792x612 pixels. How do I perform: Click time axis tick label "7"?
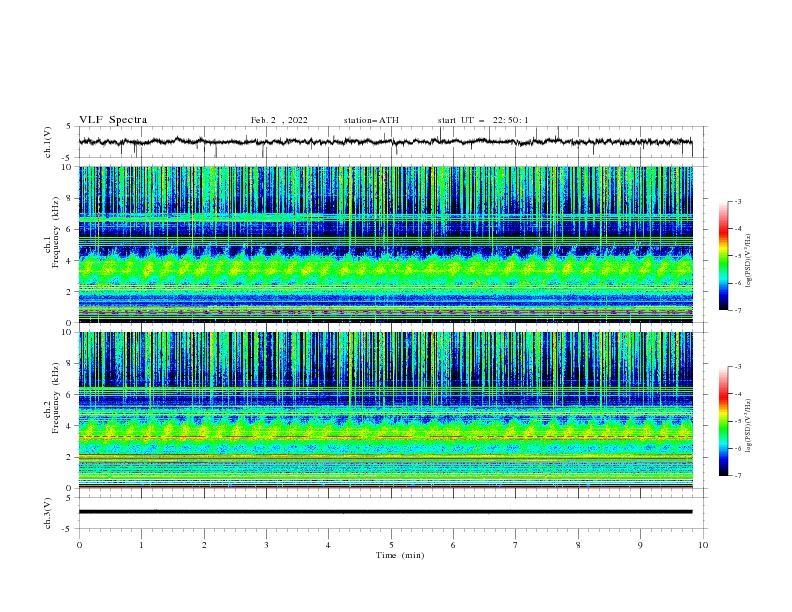tap(516, 545)
